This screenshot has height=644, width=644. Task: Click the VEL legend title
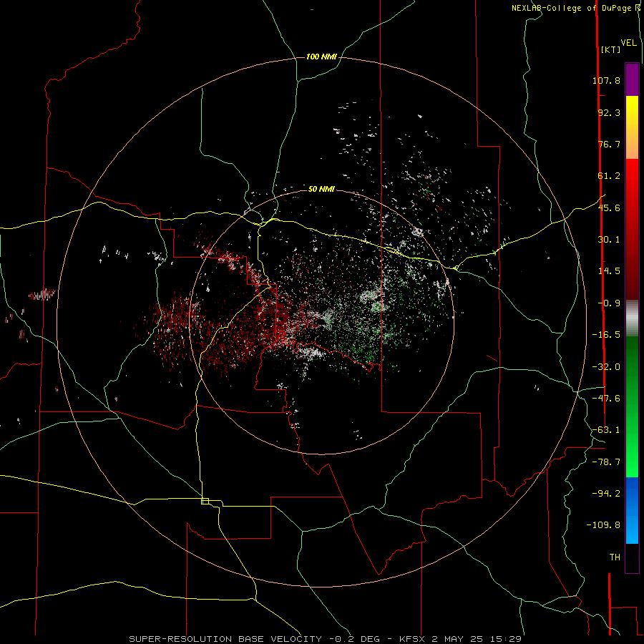628,43
